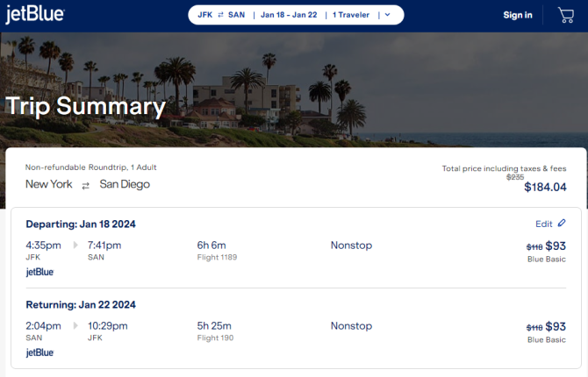Click the arrow between 2:04pm and 10:29pm
The width and height of the screenshot is (588, 377).
point(75,326)
